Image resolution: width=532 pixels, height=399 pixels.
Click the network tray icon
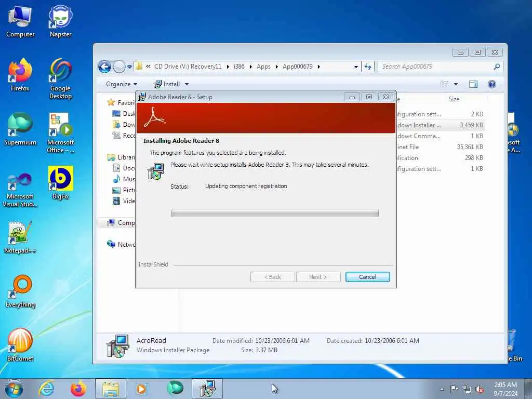coord(467,390)
